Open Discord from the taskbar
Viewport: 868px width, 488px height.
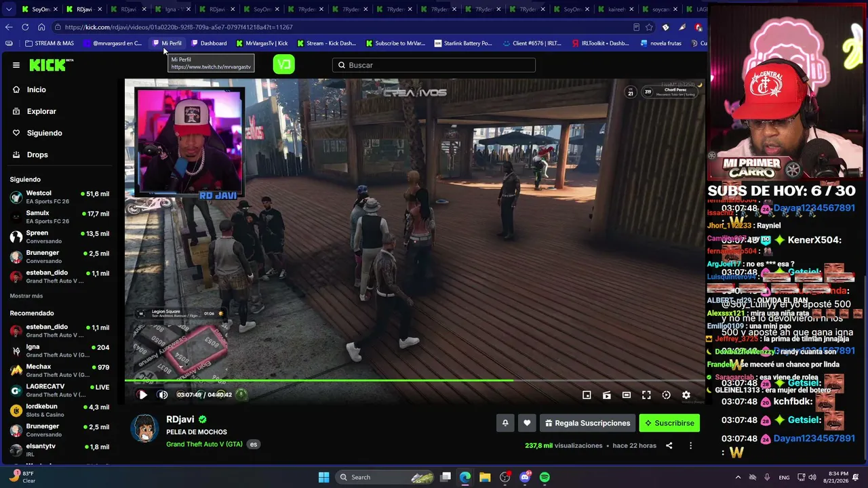click(525, 477)
